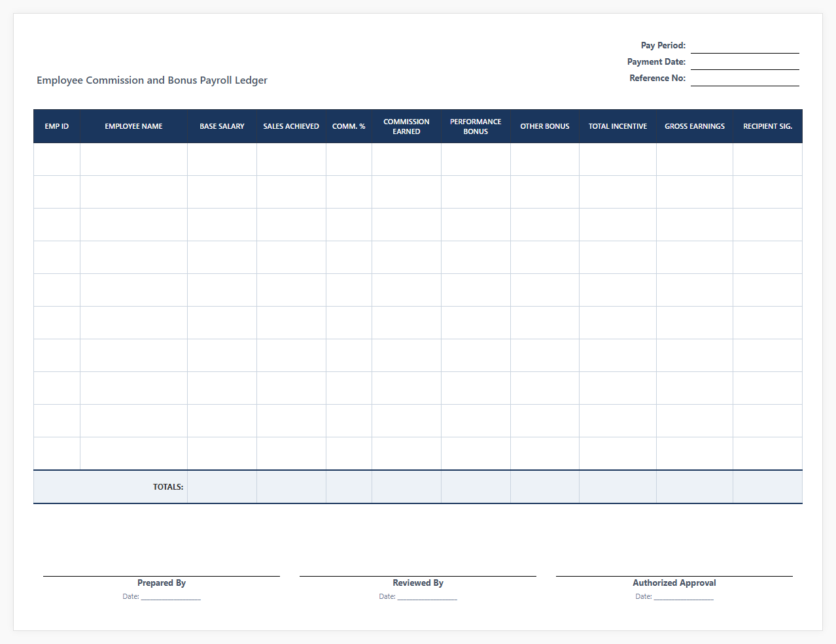Click the EMPLOYEE NAME column header
Screen dimensions: 836x644
click(133, 126)
